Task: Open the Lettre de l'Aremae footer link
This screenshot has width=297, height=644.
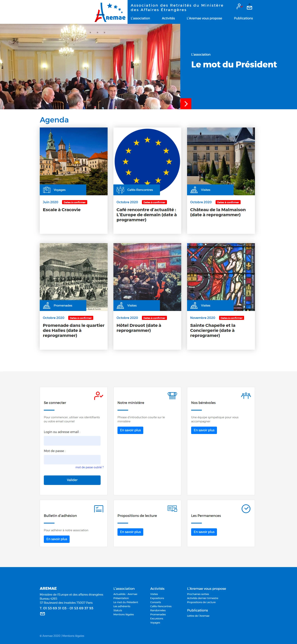Action: [x=198, y=616]
